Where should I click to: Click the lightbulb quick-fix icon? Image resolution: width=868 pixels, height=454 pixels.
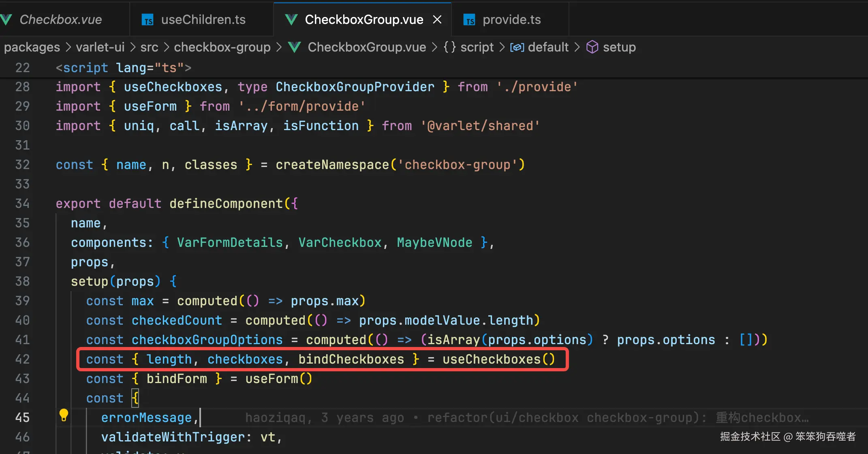click(x=64, y=415)
